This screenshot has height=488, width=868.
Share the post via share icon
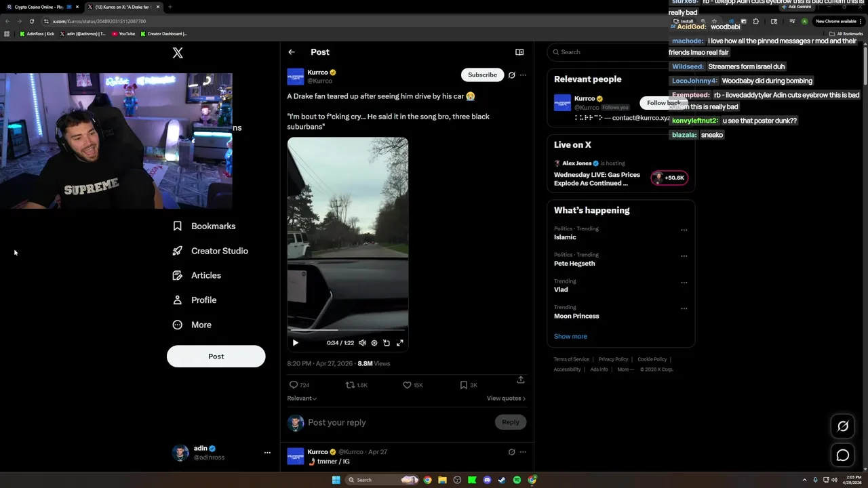pos(521,380)
